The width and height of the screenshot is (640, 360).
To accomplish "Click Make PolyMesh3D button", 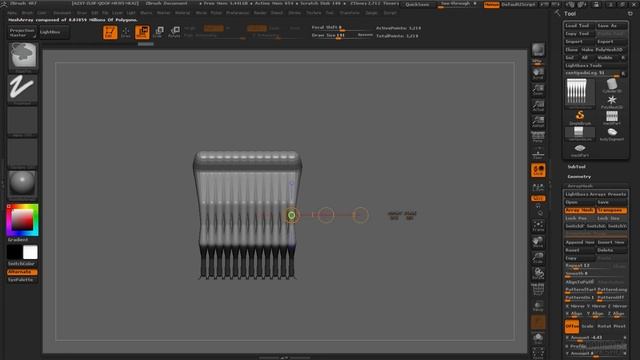I will [x=604, y=50].
